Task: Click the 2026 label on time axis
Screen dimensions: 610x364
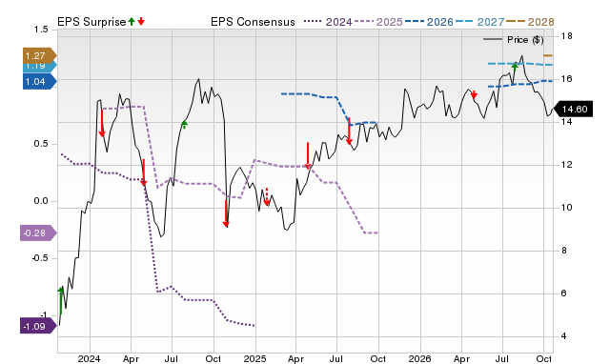Action: pos(419,358)
